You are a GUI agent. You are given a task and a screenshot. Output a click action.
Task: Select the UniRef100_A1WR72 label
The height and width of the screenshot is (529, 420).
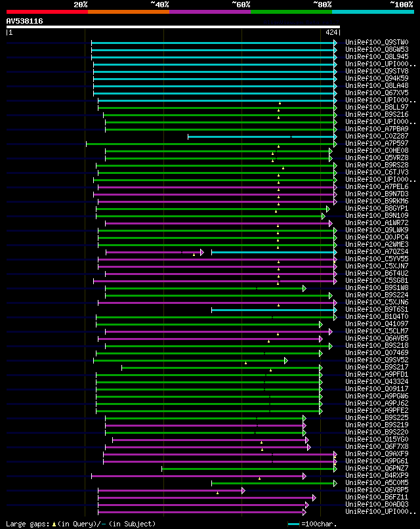[x=377, y=223]
